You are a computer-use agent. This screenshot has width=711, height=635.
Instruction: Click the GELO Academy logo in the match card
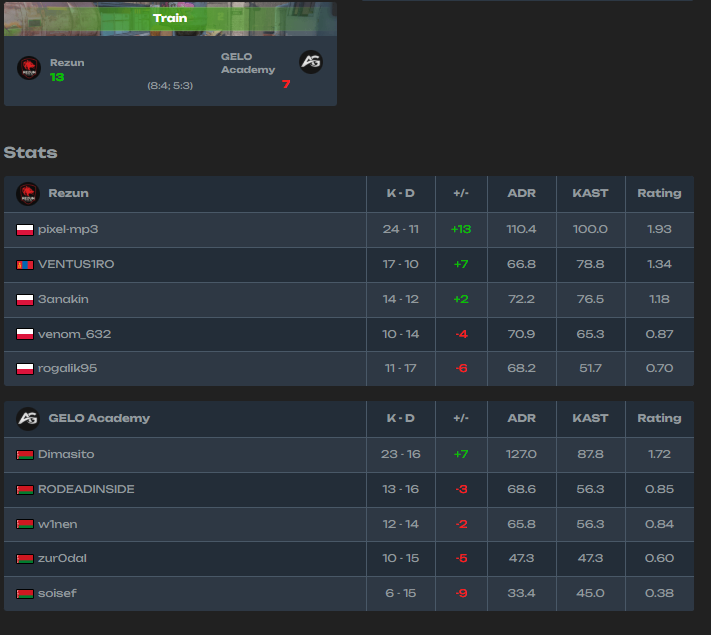tap(311, 62)
